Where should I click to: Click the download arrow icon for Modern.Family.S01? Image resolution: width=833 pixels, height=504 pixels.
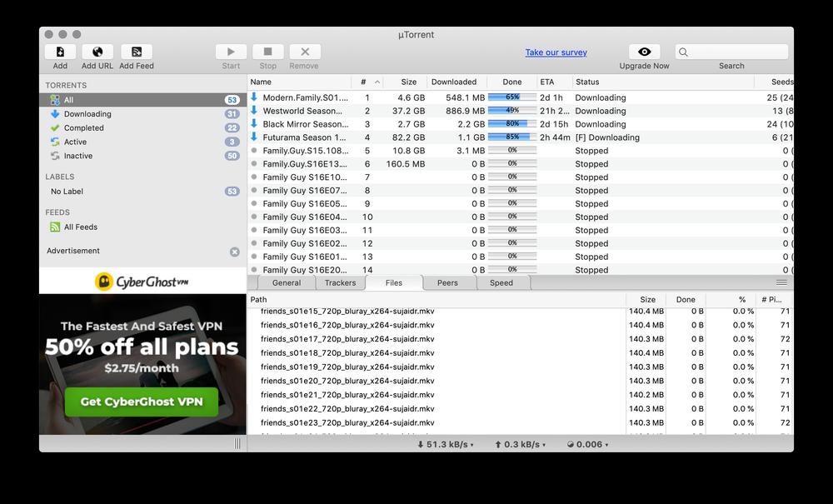(254, 97)
